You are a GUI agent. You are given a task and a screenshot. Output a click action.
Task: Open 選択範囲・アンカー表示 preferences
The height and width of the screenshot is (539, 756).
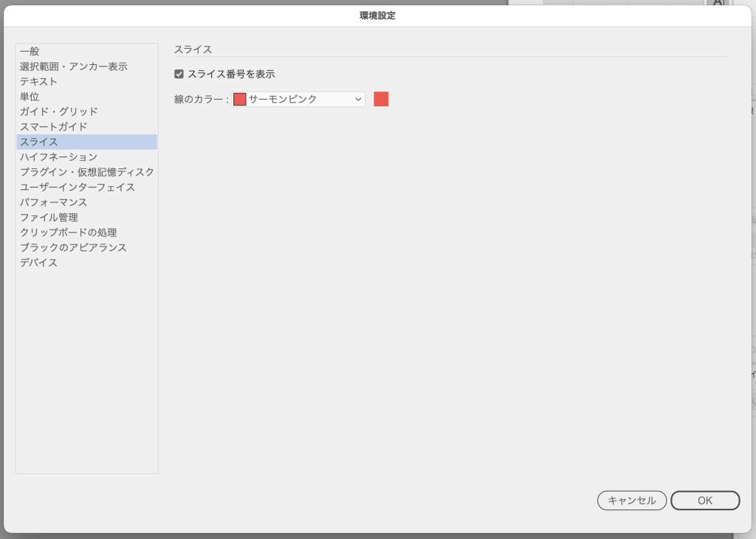pyautogui.click(x=74, y=66)
